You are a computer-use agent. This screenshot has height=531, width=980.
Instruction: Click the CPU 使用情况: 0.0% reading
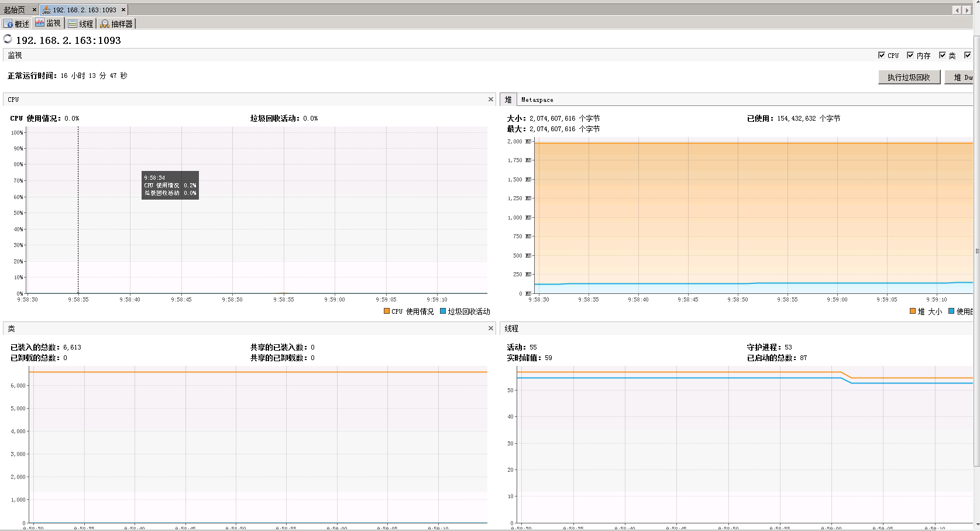coord(44,118)
